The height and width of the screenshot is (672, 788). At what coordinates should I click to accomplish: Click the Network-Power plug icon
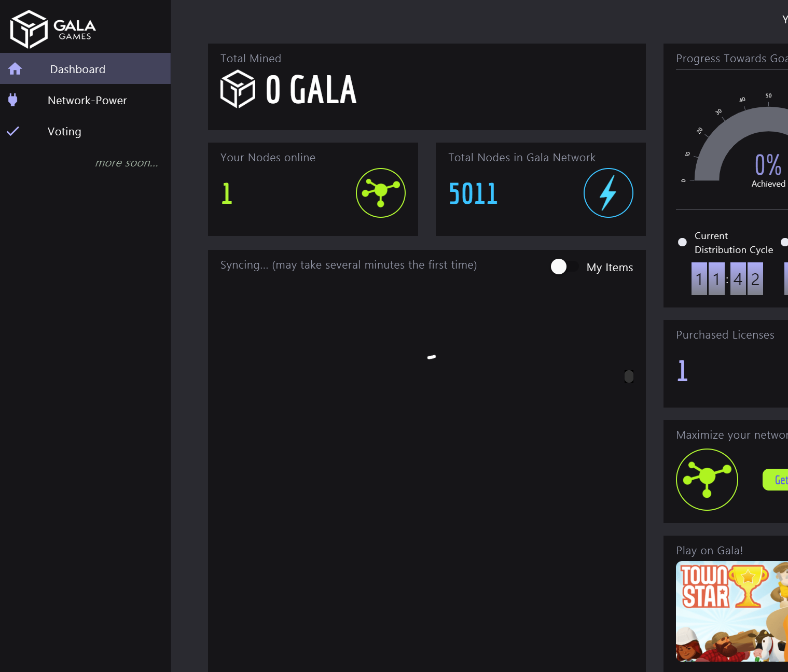coord(13,100)
